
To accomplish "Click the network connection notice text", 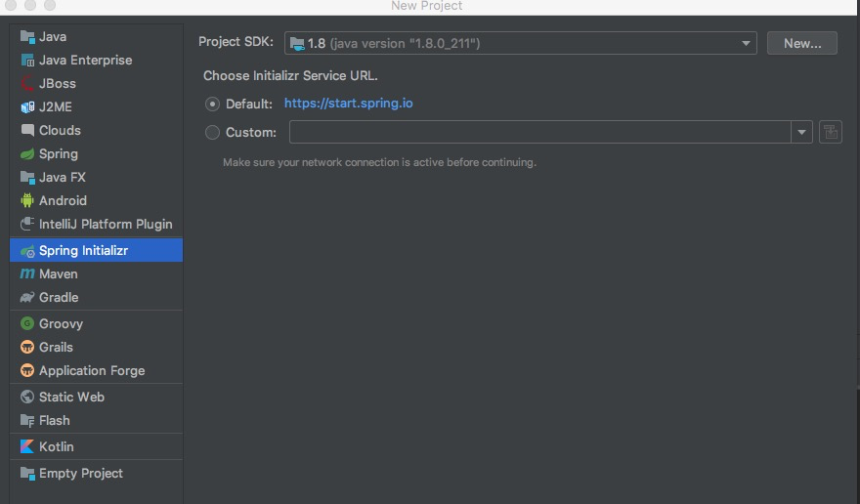I will (379, 162).
